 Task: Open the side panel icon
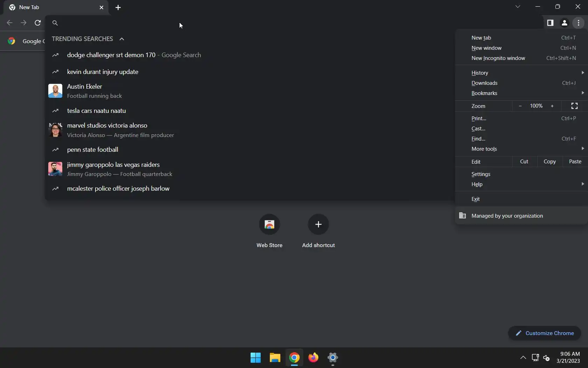pyautogui.click(x=550, y=23)
